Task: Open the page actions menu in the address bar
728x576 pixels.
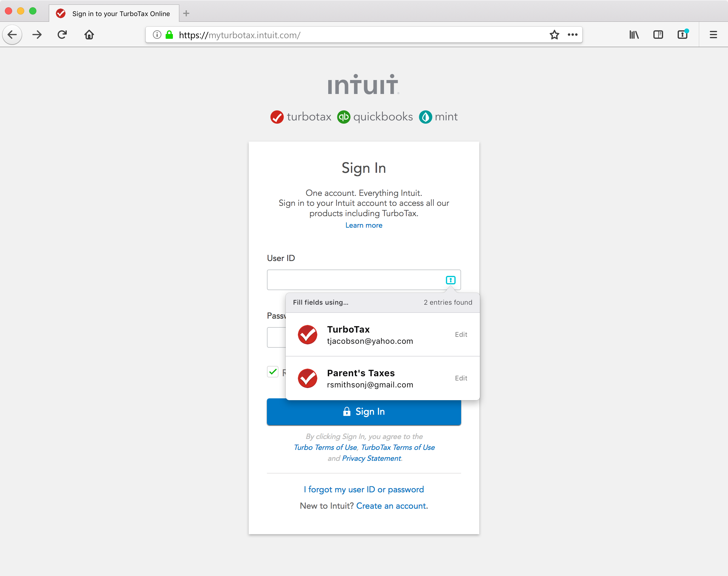Action: click(572, 34)
